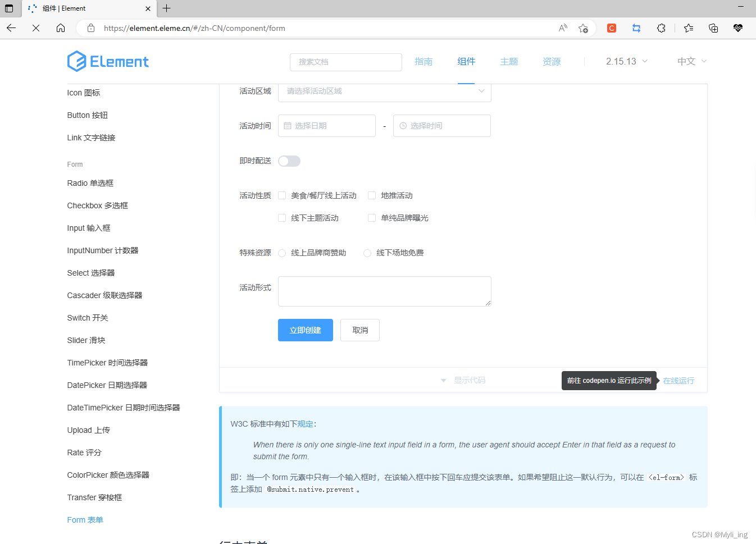Image resolution: width=756 pixels, height=544 pixels.
Task: Open Input 输入框 sidebar item
Action: (x=89, y=228)
